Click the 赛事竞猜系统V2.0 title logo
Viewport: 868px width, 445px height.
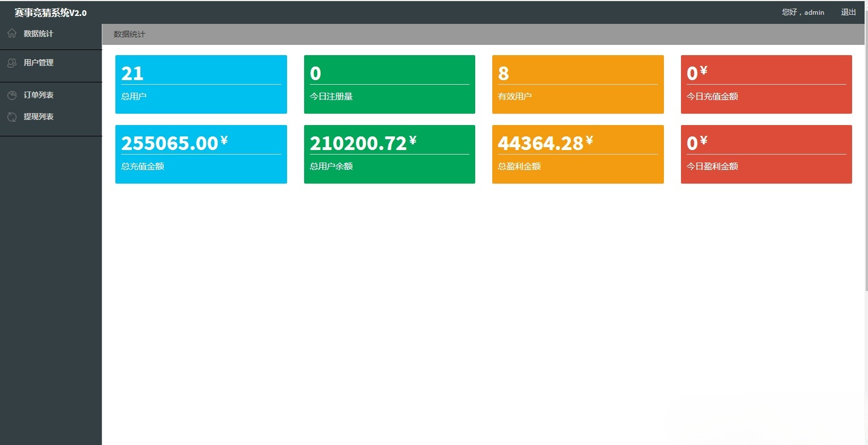(51, 13)
